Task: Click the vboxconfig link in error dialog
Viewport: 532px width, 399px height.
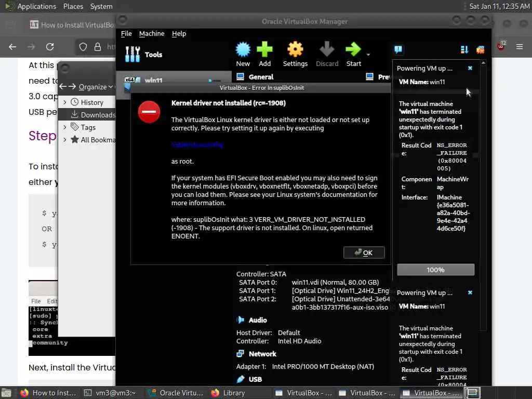Action: pos(197,144)
